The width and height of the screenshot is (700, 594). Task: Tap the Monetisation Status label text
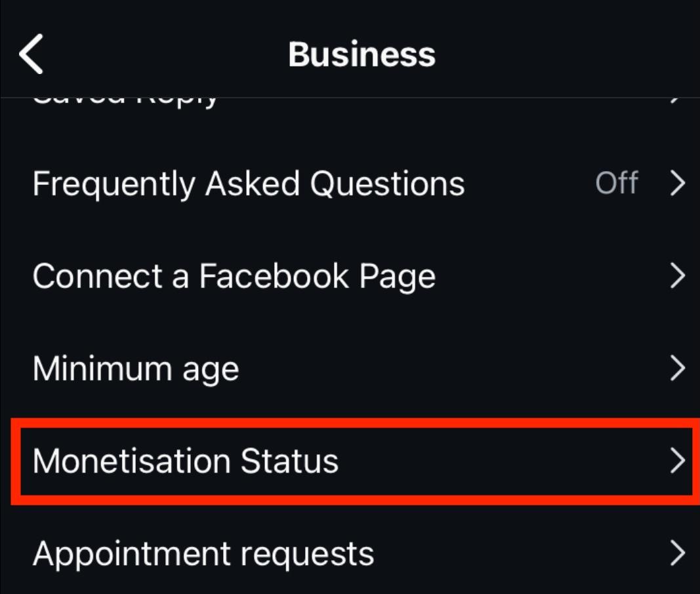pos(186,461)
